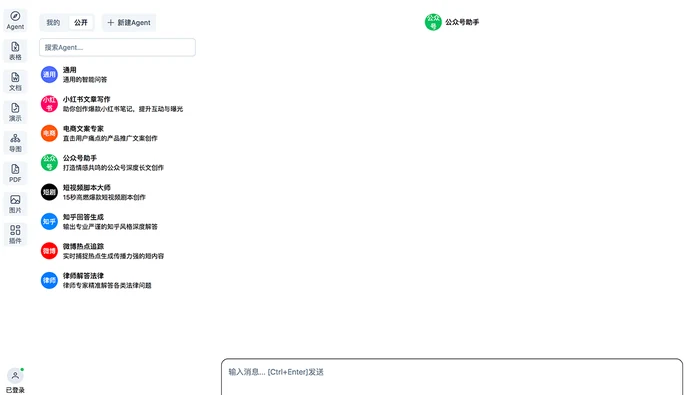Click description 打造情感共鸣的公众号深度长文创作
This screenshot has height=395, width=700.
[x=113, y=168]
